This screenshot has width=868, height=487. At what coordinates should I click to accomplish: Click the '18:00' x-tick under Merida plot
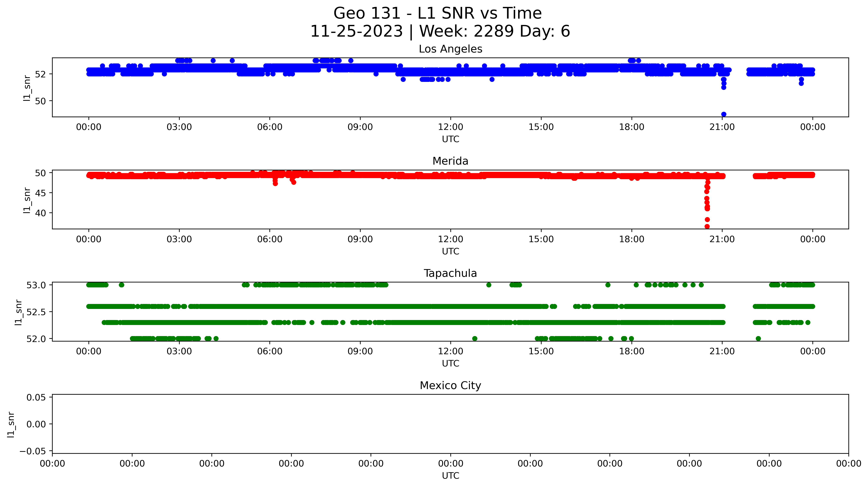coord(631,239)
